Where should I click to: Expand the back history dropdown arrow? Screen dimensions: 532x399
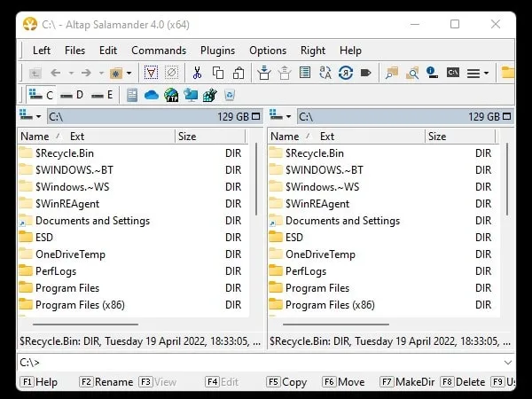tap(71, 73)
